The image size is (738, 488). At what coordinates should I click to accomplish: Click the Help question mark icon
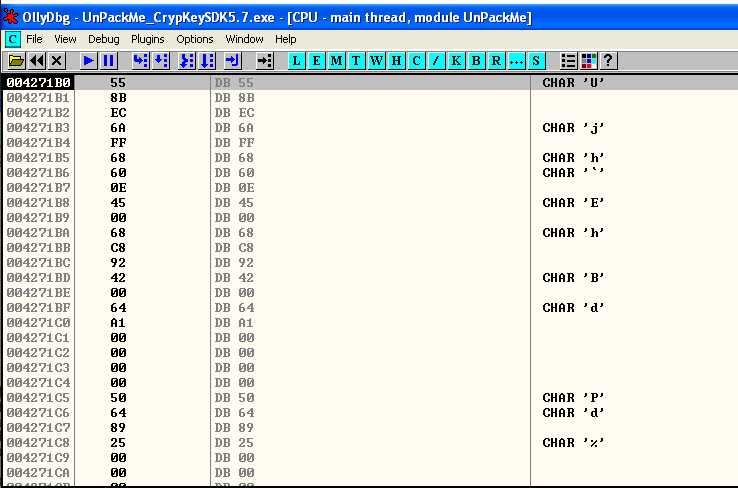pyautogui.click(x=608, y=61)
